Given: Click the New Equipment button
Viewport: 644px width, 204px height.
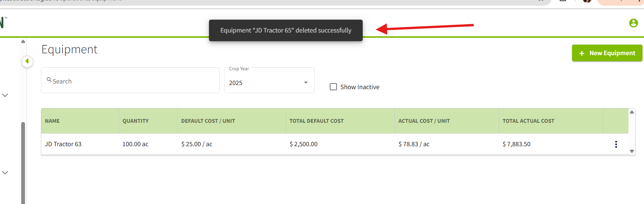Looking at the screenshot, I should 607,53.
